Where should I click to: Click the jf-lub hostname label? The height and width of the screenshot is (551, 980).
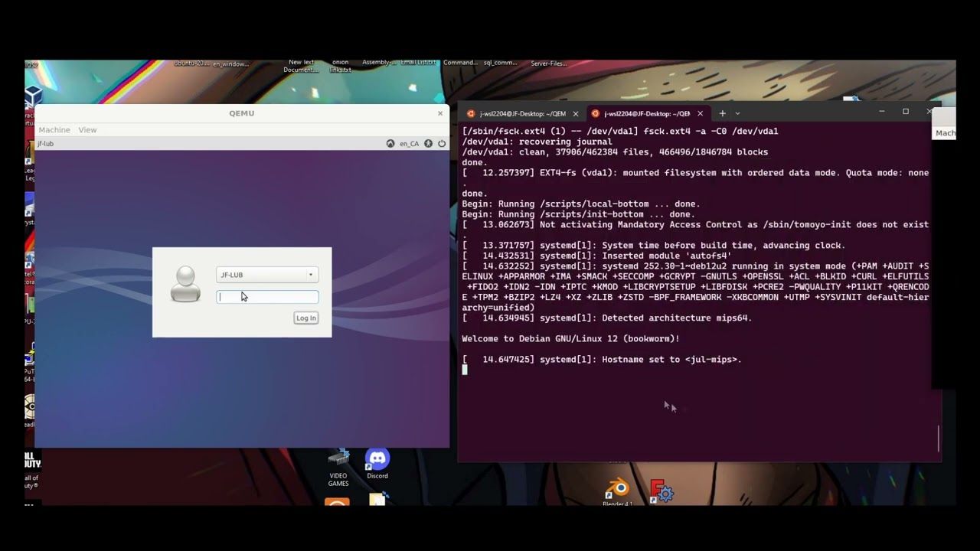coord(45,144)
